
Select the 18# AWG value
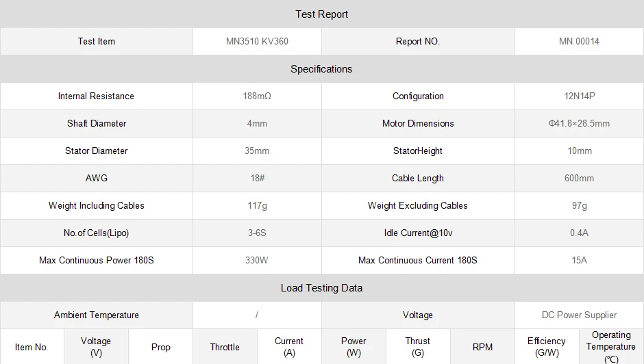[257, 178]
